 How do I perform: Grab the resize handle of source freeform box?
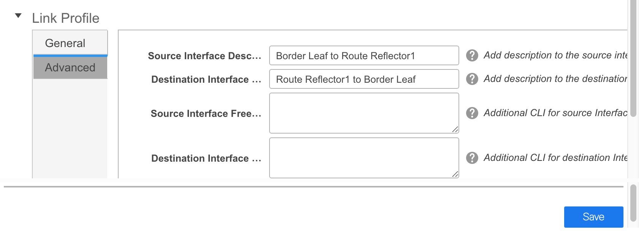[455, 129]
